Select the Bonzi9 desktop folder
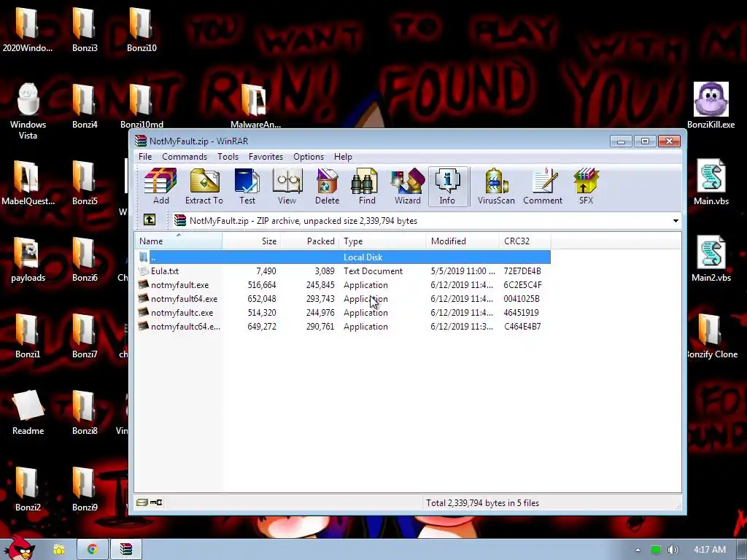This screenshot has width=747, height=560. point(85,489)
